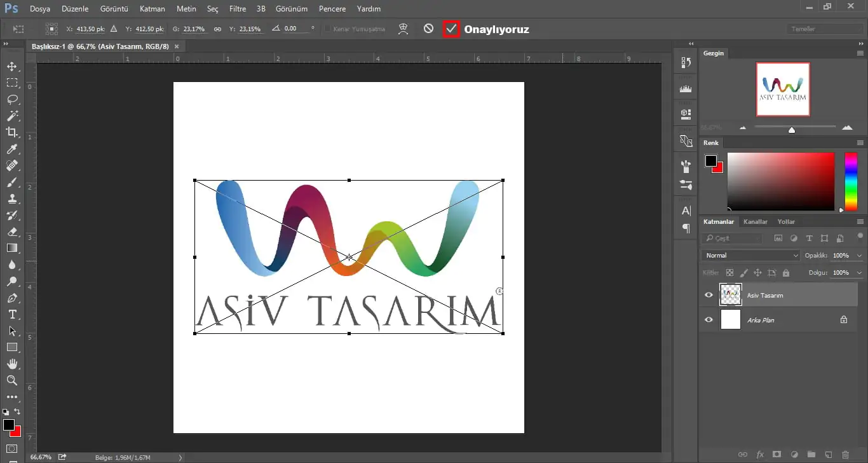Select the Move tool

11,66
